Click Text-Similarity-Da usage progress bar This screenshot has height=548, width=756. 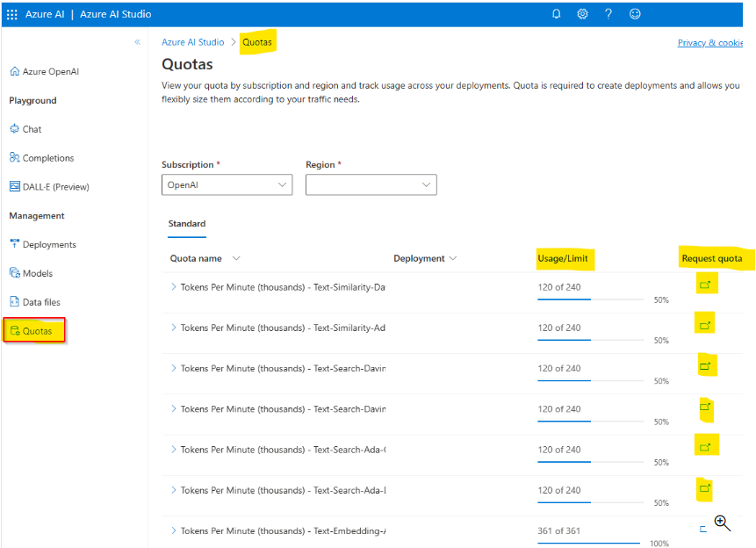click(591, 299)
